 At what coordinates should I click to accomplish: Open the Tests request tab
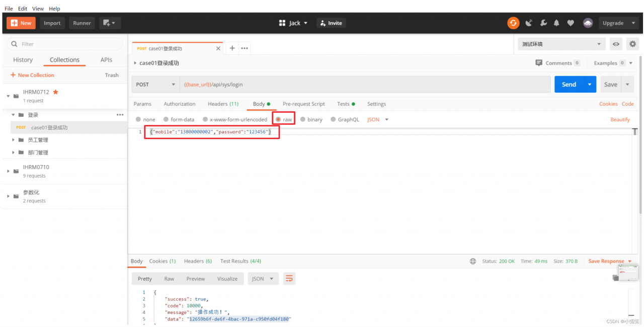(x=346, y=104)
